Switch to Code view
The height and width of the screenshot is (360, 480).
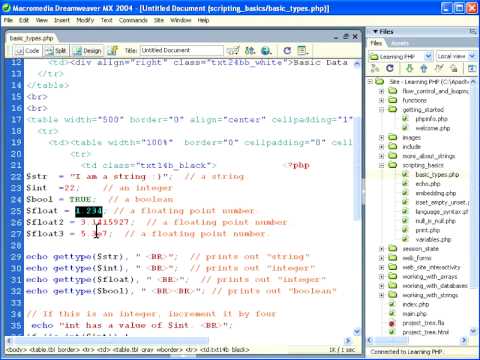(x=28, y=51)
